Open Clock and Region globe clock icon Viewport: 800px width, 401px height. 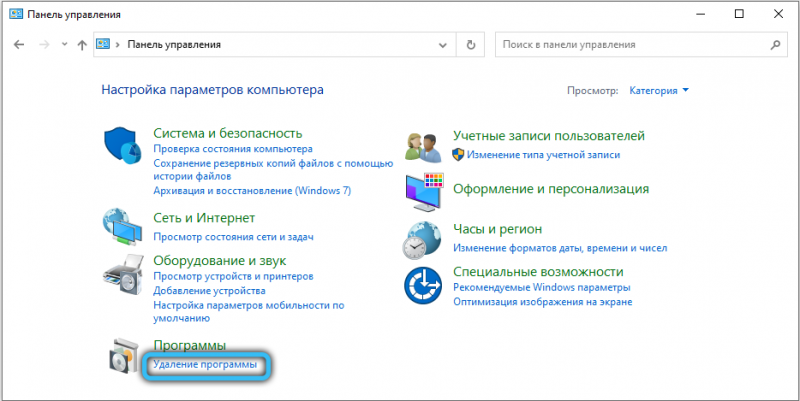(422, 240)
